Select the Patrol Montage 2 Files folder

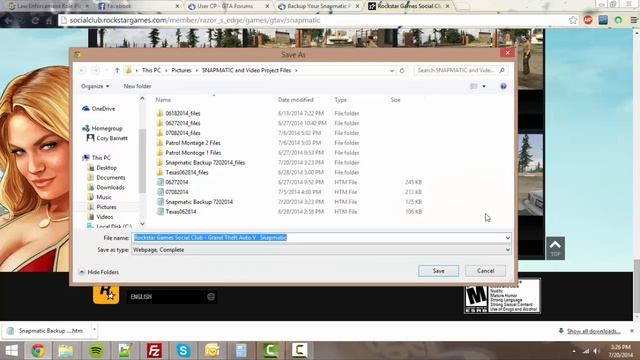point(193,143)
